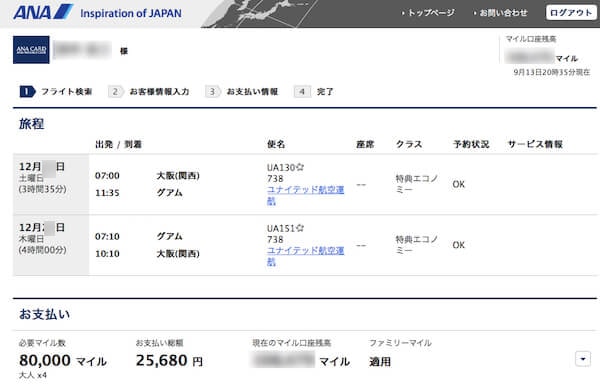Click the ログアウト button

point(571,13)
